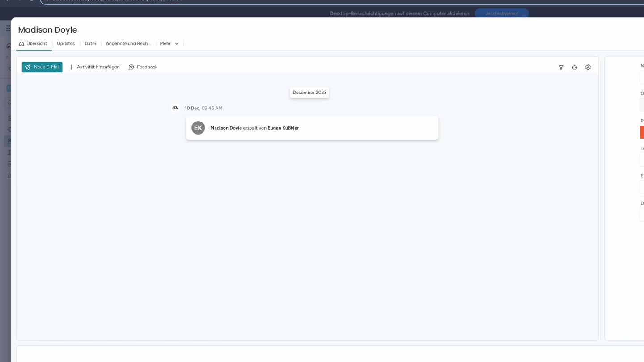Expand the Mehr dropdown in the tab bar
This screenshot has height=362, width=644.
(169, 43)
